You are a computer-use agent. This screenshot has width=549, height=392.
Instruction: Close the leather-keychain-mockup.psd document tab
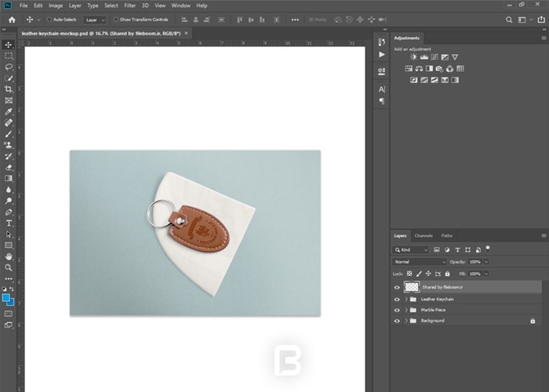[x=187, y=33]
